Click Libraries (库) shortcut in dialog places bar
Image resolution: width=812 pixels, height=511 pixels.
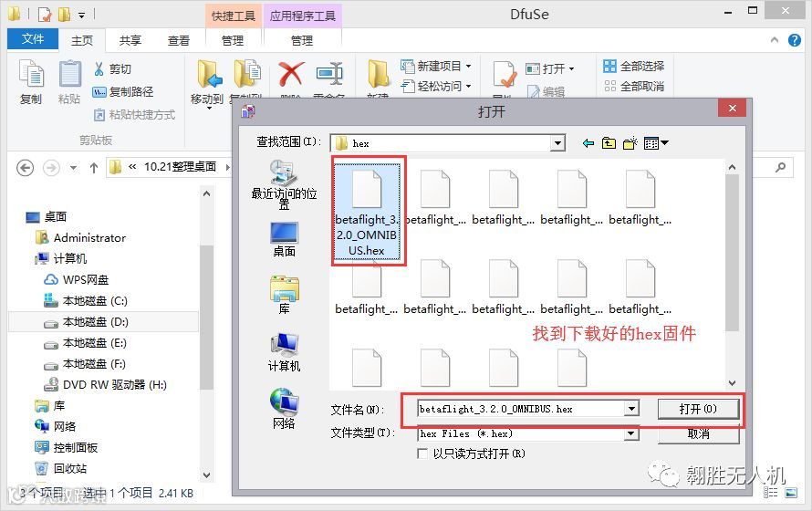(284, 295)
